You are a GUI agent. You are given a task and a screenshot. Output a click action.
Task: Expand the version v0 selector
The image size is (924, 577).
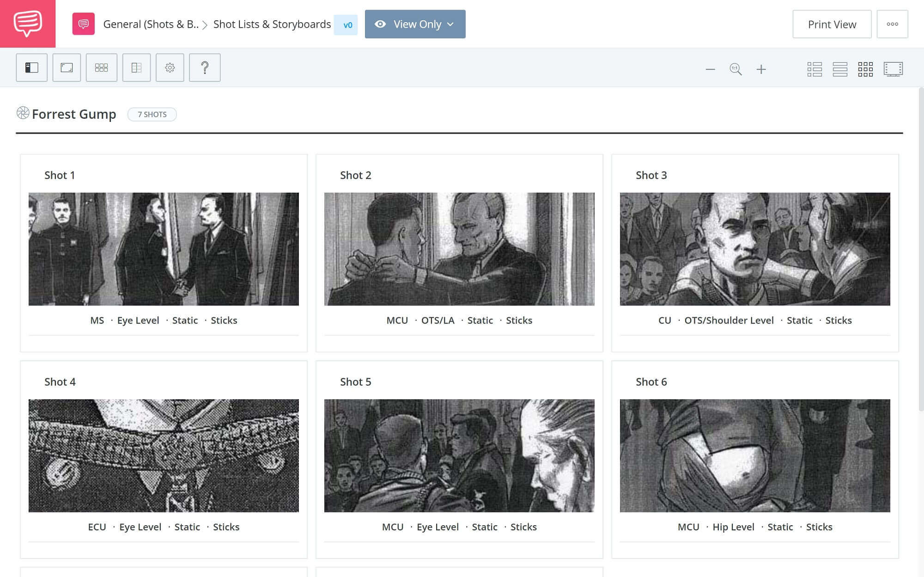tap(347, 25)
